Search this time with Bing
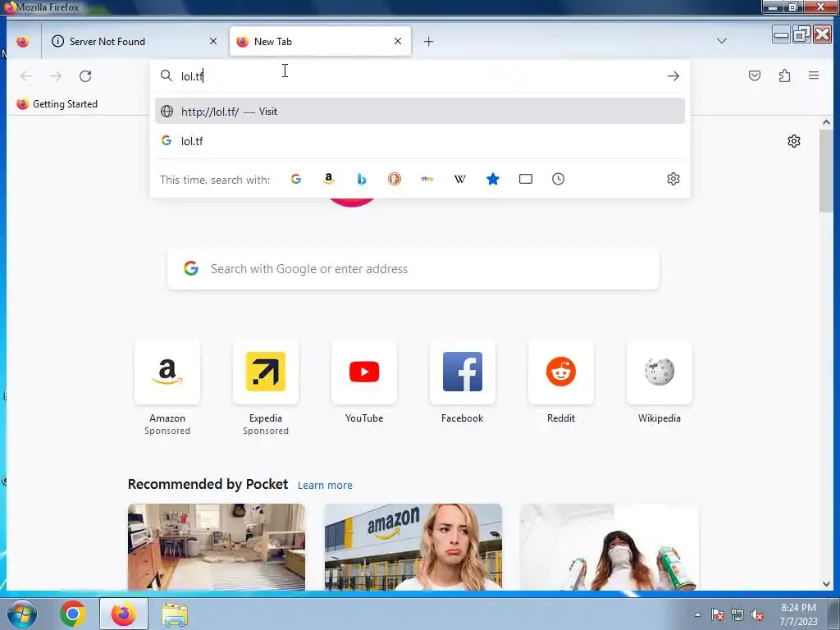The width and height of the screenshot is (840, 630). click(x=362, y=179)
